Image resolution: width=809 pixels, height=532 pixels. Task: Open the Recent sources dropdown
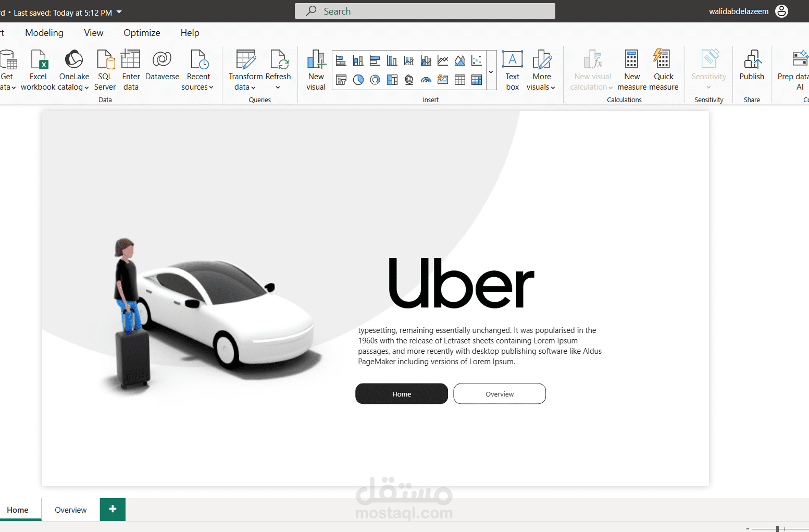tap(211, 88)
